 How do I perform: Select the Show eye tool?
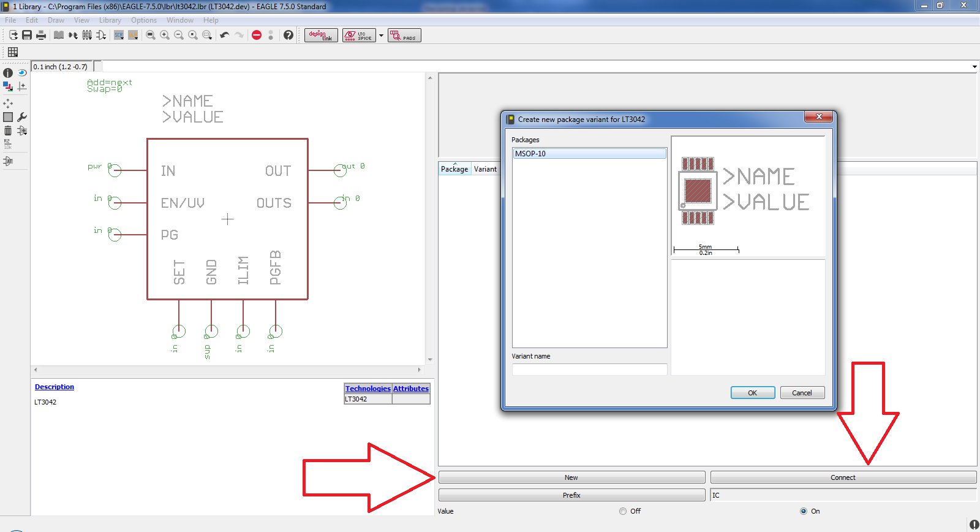click(x=22, y=73)
